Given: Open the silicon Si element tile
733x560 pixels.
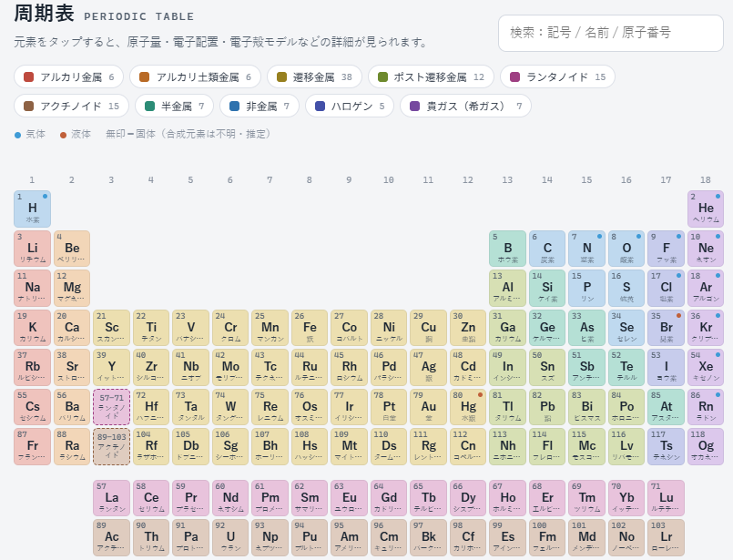Looking at the screenshot, I should [x=547, y=288].
